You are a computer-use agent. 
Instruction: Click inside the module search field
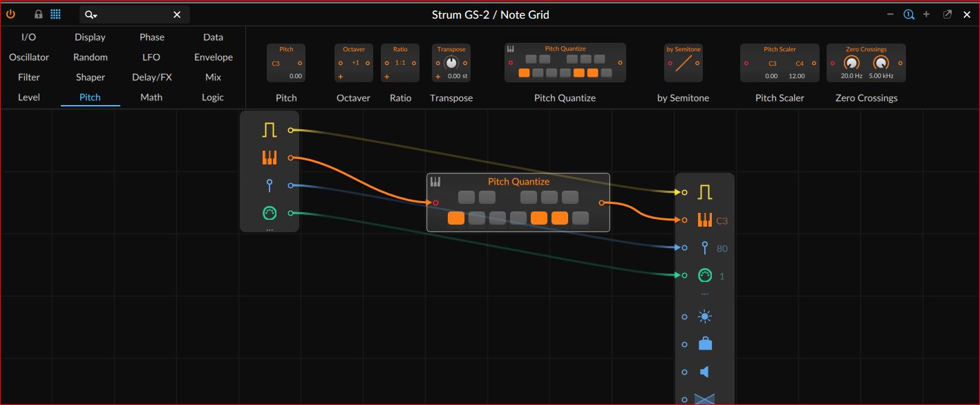coord(135,15)
